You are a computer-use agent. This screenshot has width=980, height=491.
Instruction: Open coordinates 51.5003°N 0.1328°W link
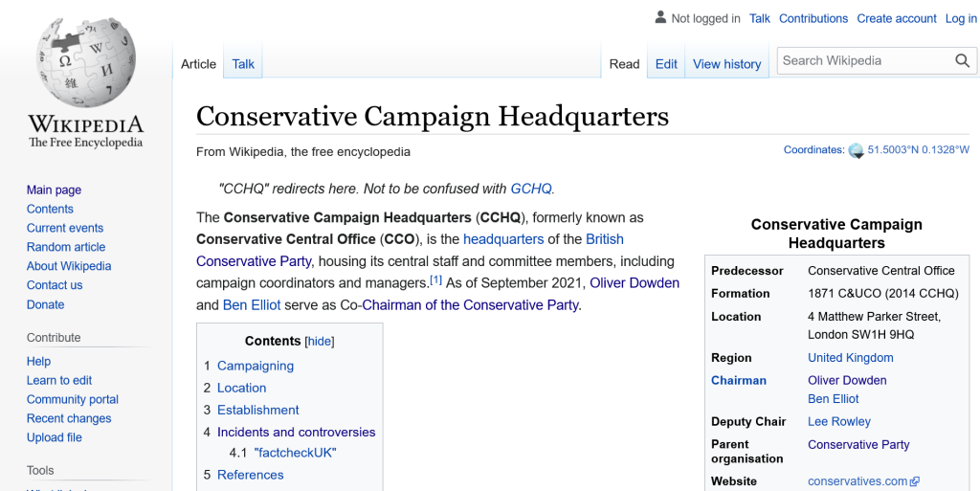pos(918,150)
